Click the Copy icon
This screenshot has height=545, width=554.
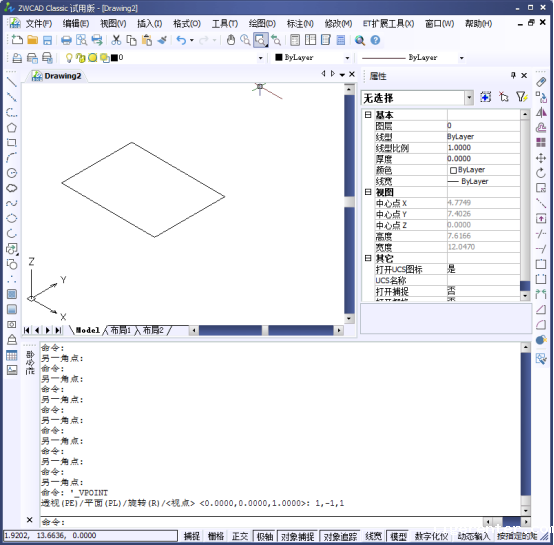pos(131,40)
